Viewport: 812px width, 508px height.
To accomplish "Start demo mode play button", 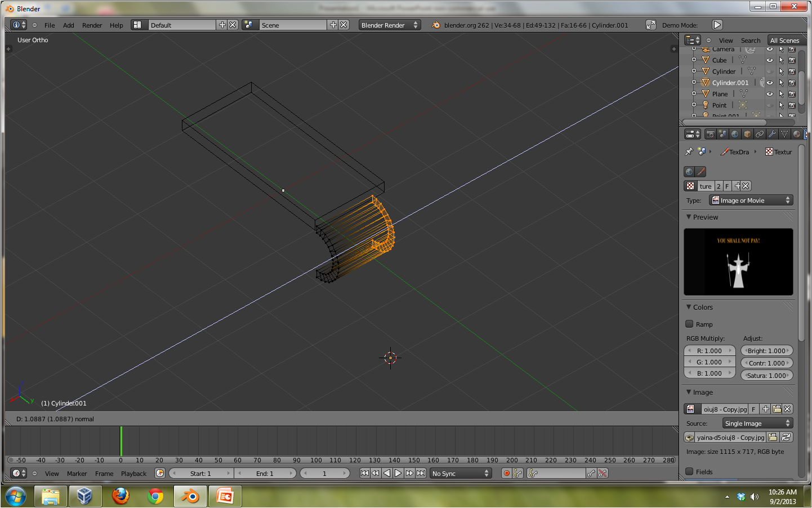I will 717,25.
